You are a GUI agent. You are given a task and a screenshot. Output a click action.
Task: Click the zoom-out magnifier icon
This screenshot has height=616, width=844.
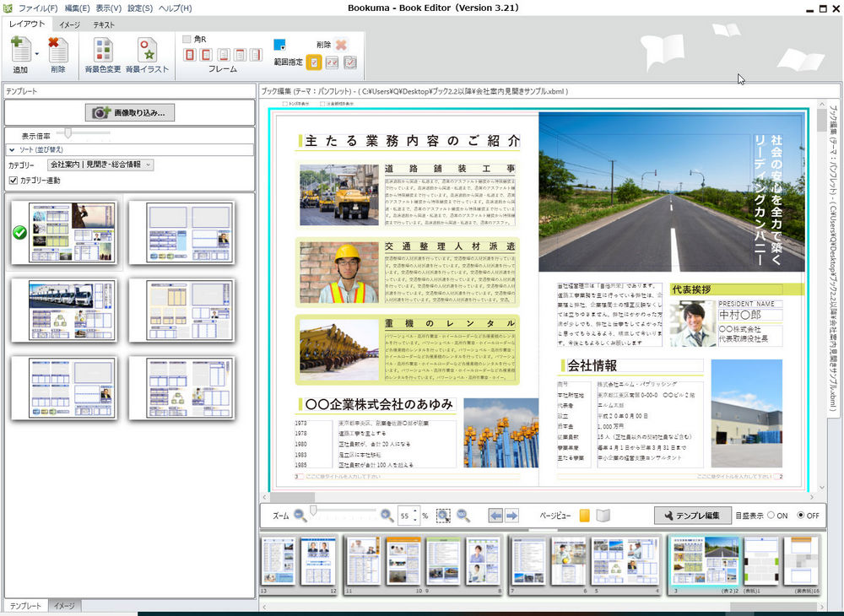(300, 516)
